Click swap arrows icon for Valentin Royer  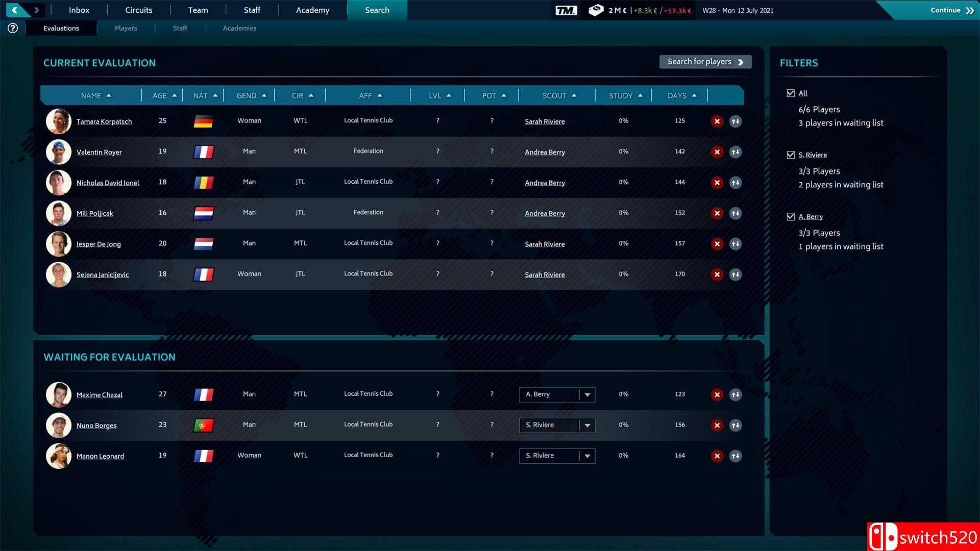click(736, 152)
